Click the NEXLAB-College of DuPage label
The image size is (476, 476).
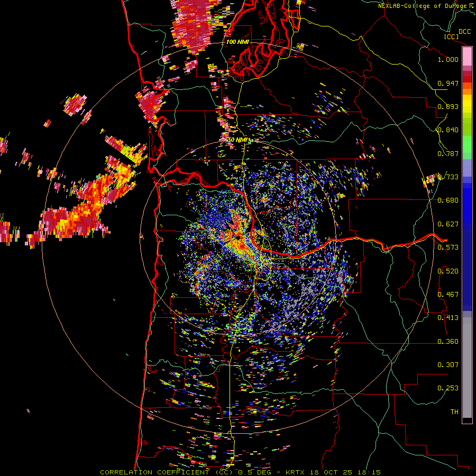coord(427,6)
